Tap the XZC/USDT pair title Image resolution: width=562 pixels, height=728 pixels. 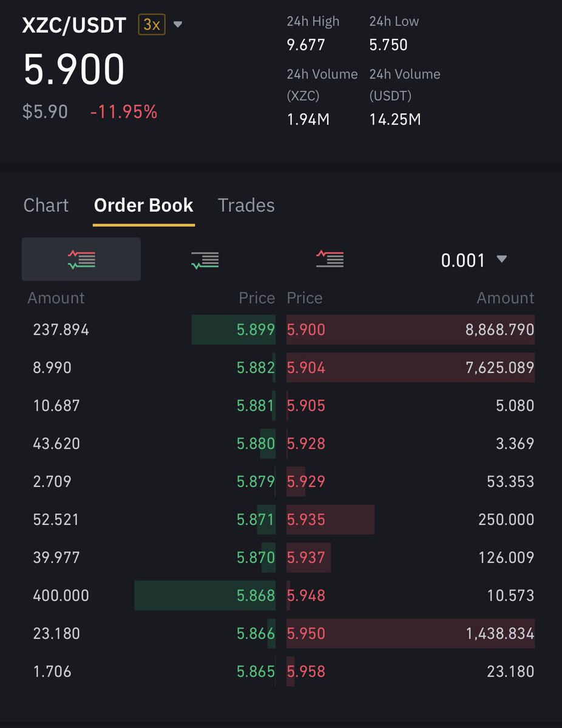pos(74,25)
